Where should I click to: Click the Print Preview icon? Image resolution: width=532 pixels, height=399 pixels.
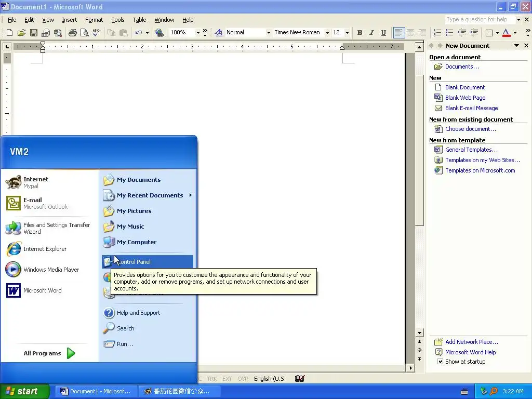(84, 33)
